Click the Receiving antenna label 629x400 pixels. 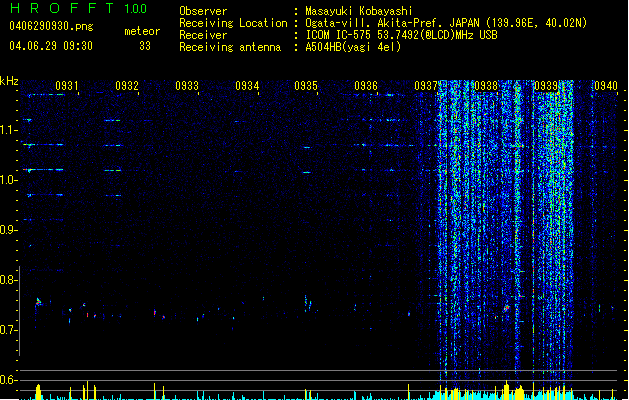230,47
